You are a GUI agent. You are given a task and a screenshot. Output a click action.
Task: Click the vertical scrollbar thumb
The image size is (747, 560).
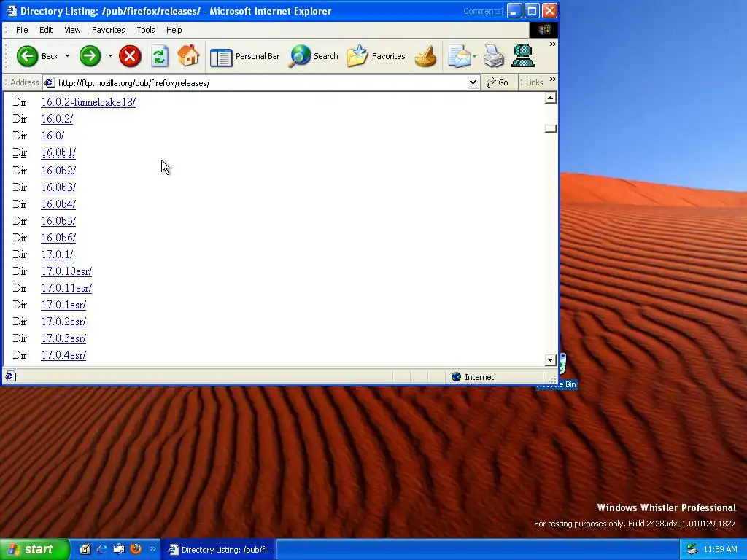coord(550,128)
